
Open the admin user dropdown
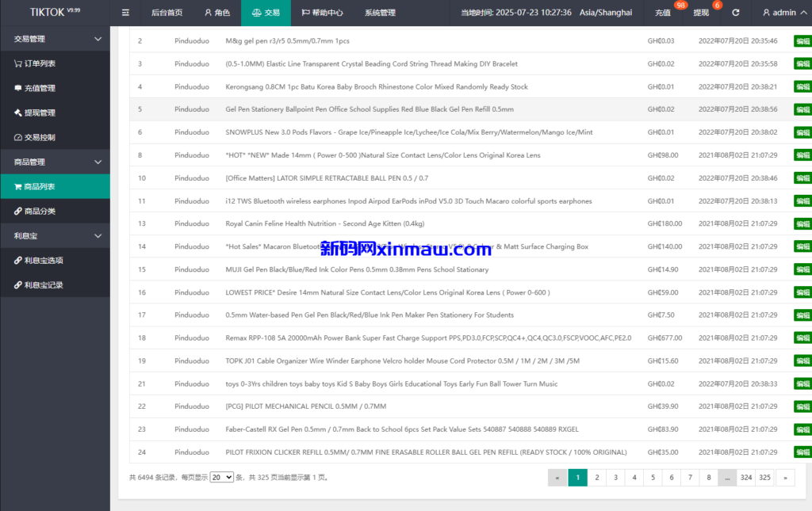[x=779, y=13]
